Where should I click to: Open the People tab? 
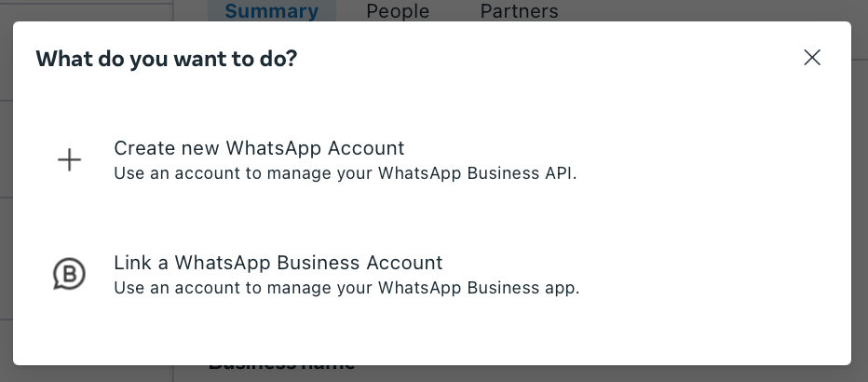coord(398,11)
